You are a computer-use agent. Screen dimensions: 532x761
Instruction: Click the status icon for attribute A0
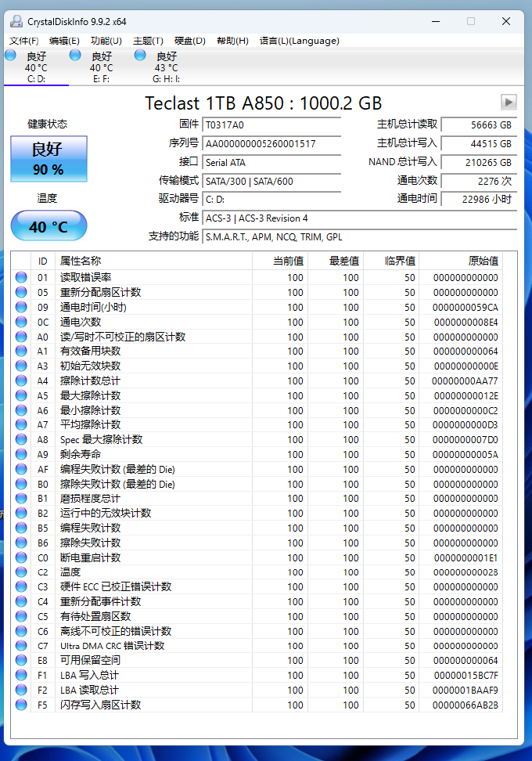(21, 337)
